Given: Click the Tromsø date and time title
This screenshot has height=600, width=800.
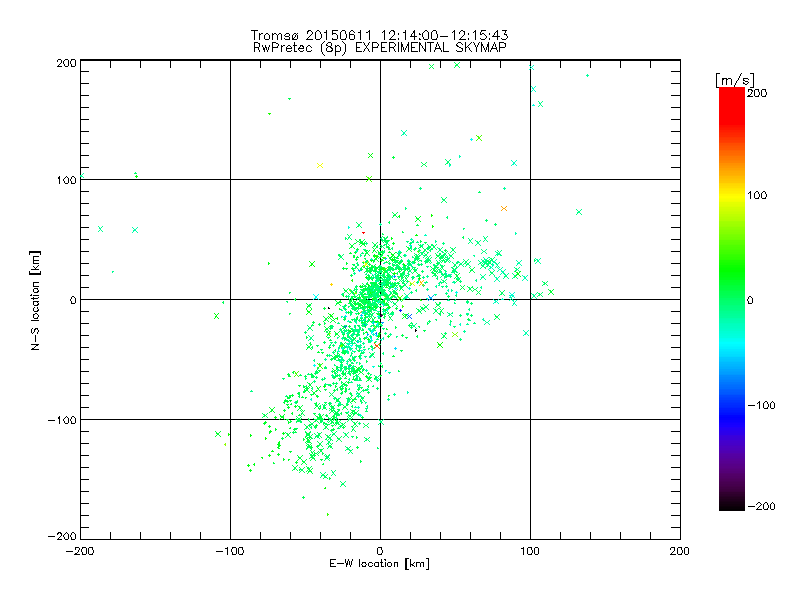Looking at the screenshot, I should coord(379,35).
